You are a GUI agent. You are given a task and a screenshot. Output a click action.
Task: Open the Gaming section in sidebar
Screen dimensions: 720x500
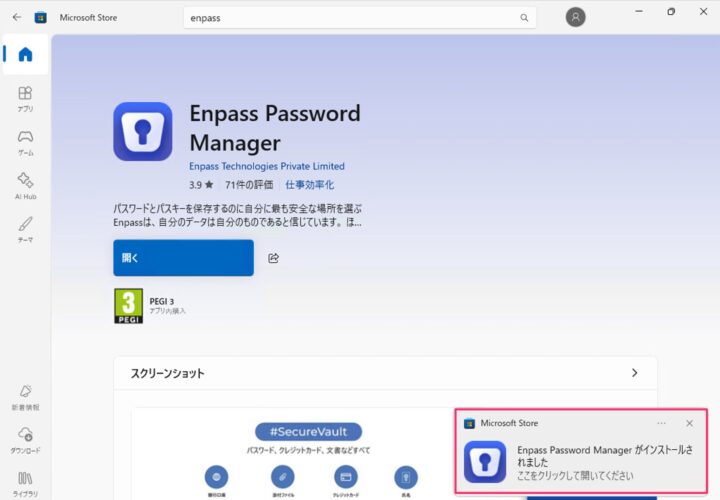pos(25,141)
